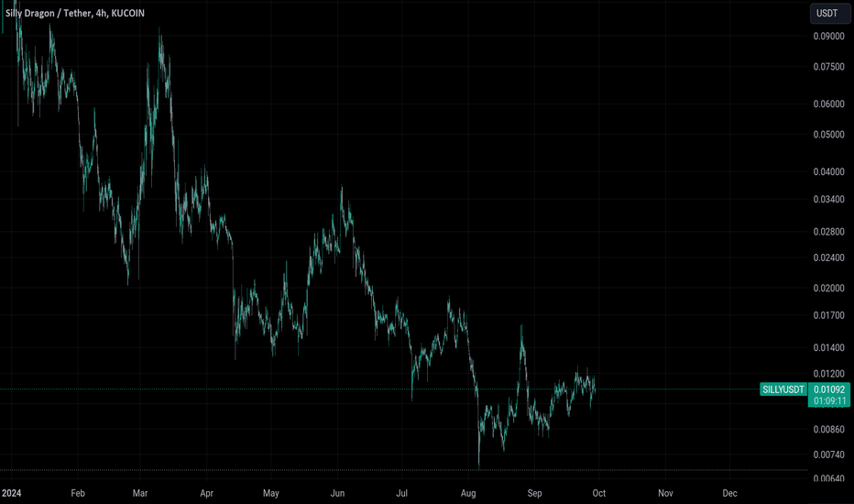
Task: Click the 0.09000 price axis label
Action: [828, 37]
